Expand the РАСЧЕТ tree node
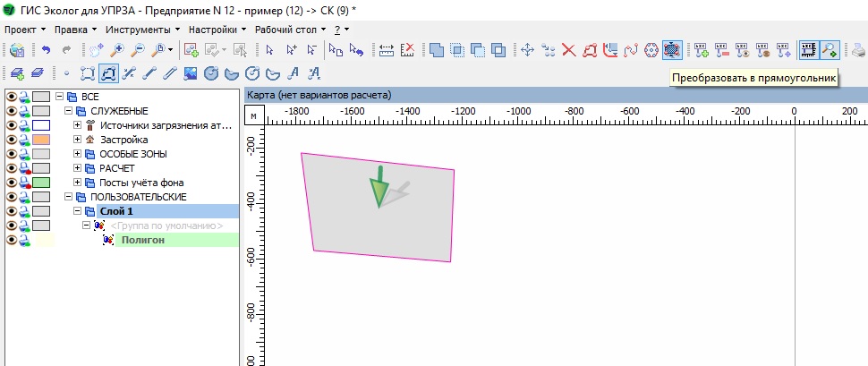 tap(78, 168)
